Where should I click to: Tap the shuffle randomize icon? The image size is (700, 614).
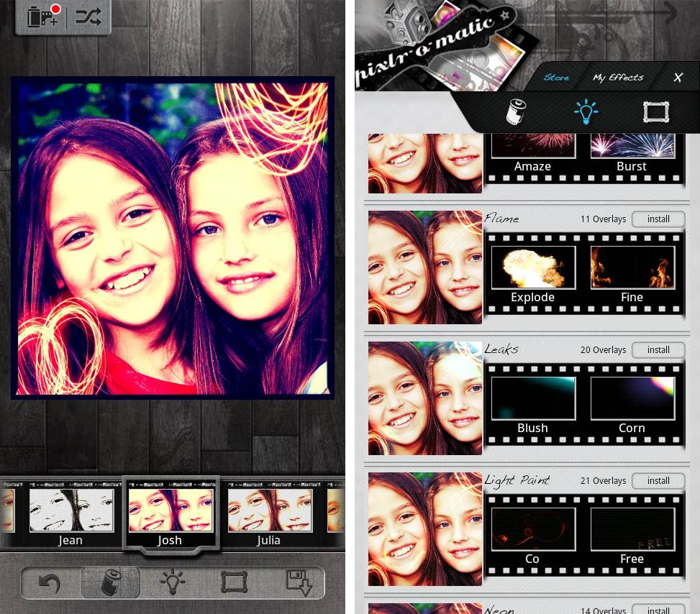click(88, 17)
